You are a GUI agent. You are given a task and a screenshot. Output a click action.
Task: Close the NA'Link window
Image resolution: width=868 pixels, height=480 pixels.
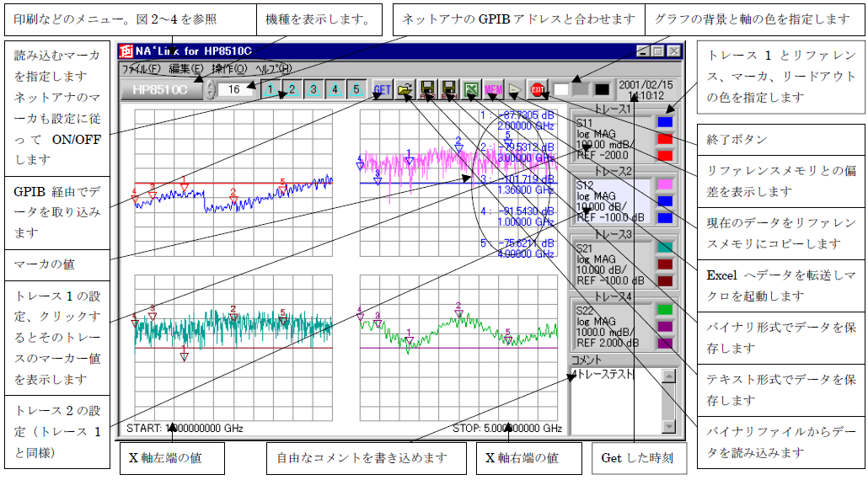(x=673, y=51)
